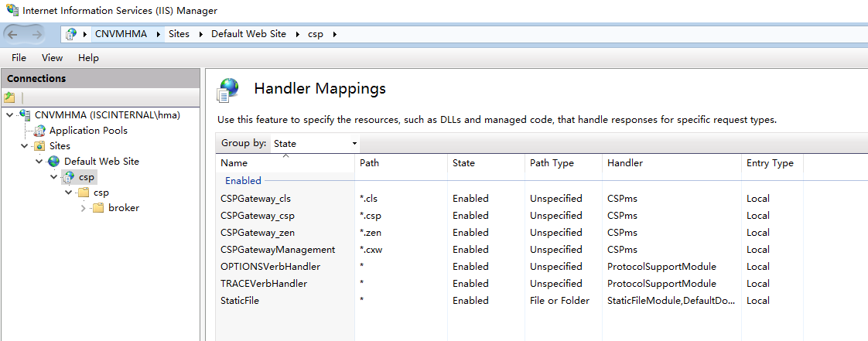868x341 pixels.
Task: Click the CNVMHMA server icon in tree
Action: click(x=25, y=115)
